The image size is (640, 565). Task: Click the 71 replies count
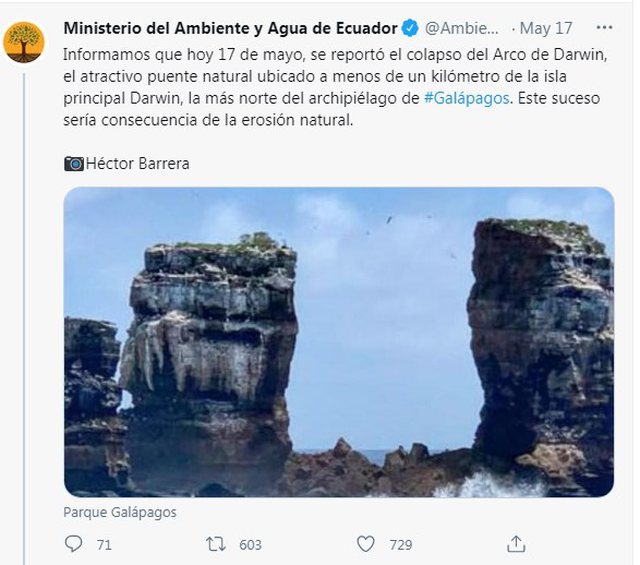click(104, 544)
